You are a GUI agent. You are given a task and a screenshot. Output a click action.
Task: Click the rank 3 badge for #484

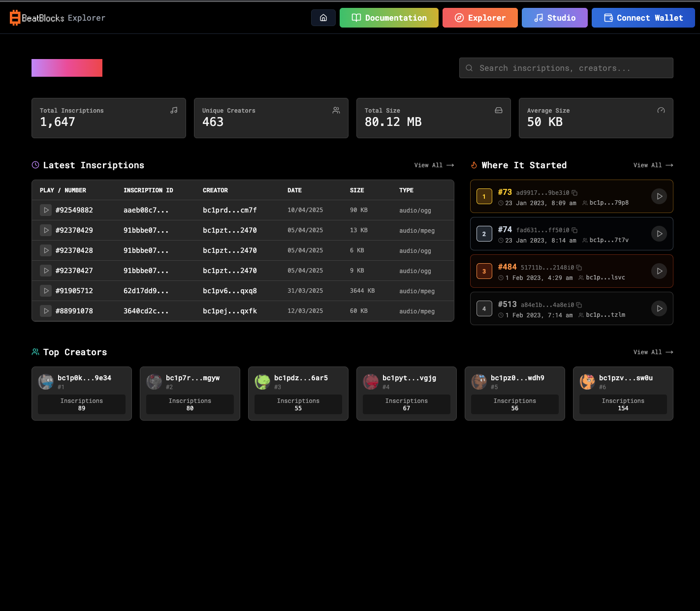point(484,271)
